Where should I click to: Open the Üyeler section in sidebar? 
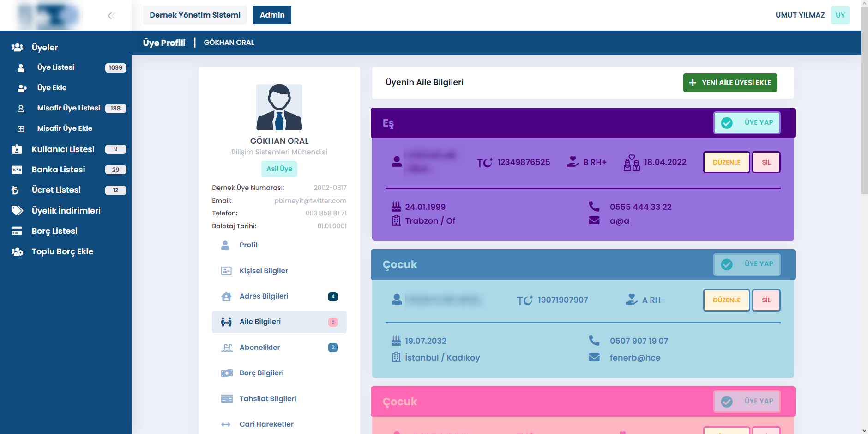click(45, 47)
